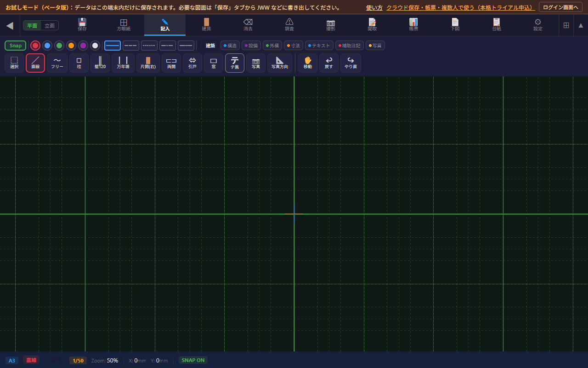Open the 使い方 help link
The height and width of the screenshot is (368, 588).
[374, 7]
